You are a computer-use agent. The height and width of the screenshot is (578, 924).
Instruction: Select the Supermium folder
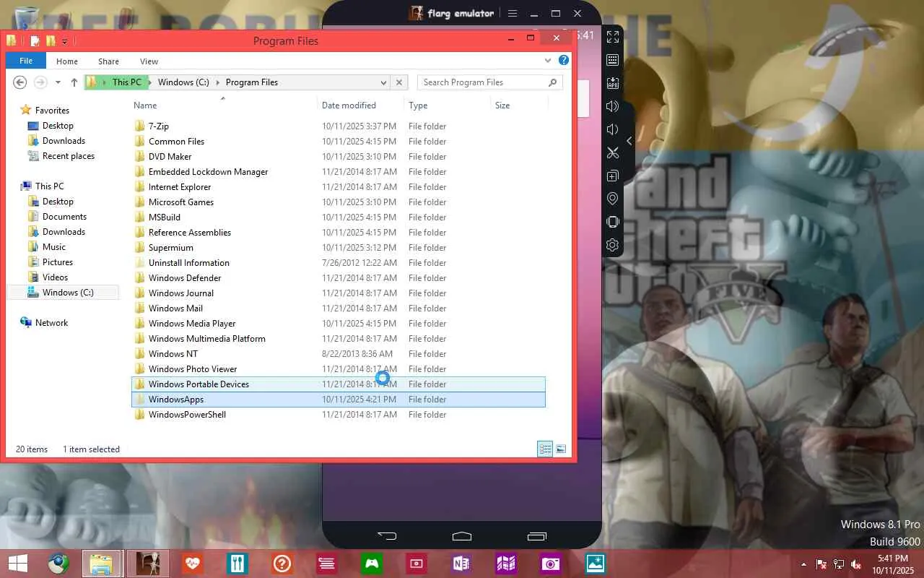pyautogui.click(x=339, y=248)
